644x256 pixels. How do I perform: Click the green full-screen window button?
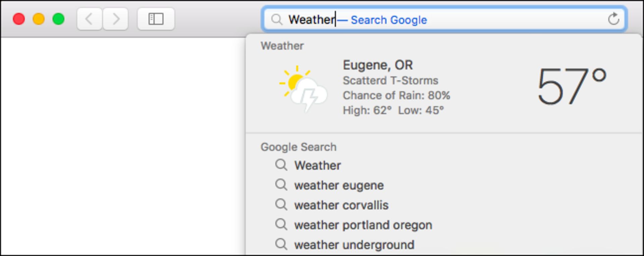click(58, 19)
